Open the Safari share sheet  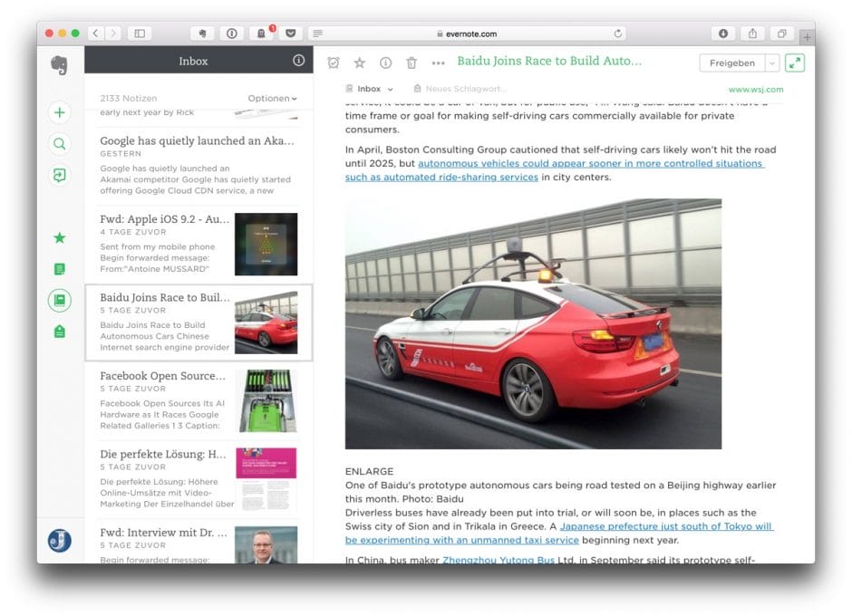752,33
